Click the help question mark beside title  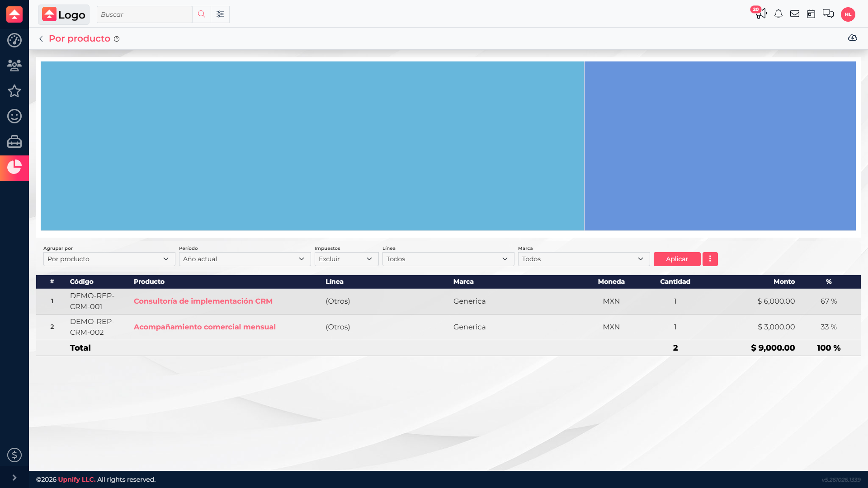click(x=117, y=39)
